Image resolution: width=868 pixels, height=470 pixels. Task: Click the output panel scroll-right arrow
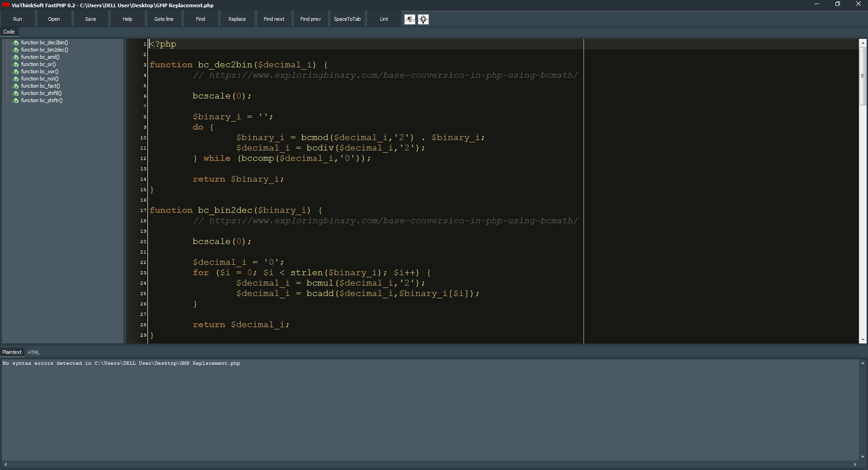[x=855, y=465]
